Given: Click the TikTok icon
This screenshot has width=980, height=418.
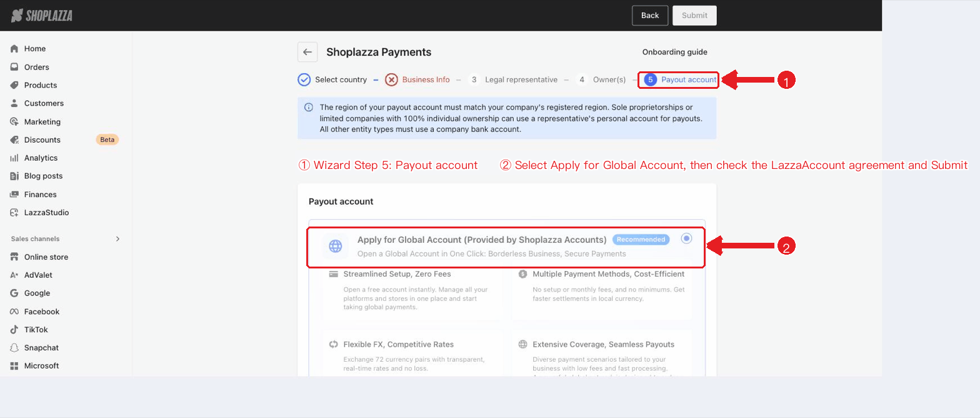Looking at the screenshot, I should click(x=14, y=330).
